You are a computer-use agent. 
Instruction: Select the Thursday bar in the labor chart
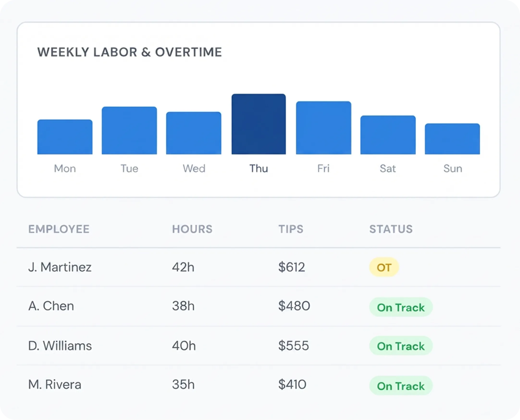point(259,123)
